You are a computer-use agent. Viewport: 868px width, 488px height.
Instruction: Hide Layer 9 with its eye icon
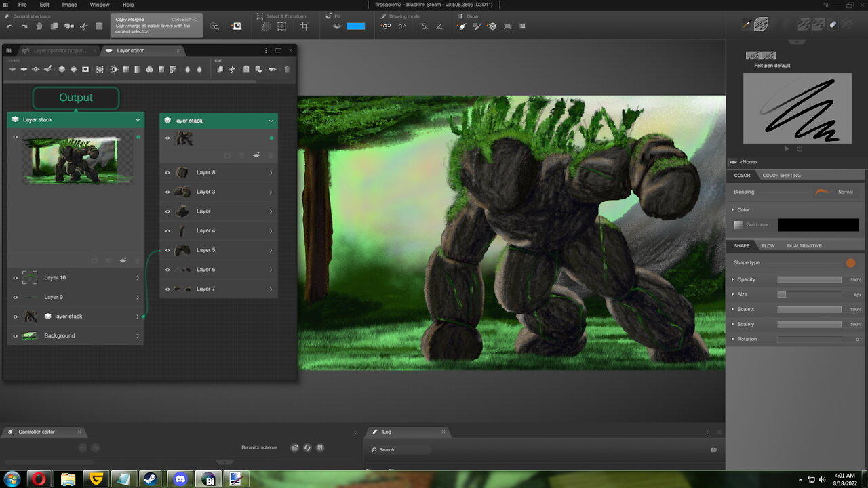(16, 298)
